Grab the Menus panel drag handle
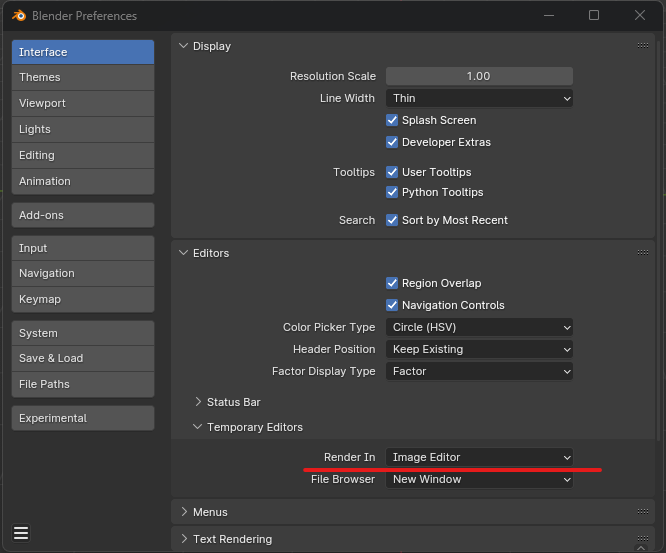The width and height of the screenshot is (666, 553). pyautogui.click(x=643, y=511)
